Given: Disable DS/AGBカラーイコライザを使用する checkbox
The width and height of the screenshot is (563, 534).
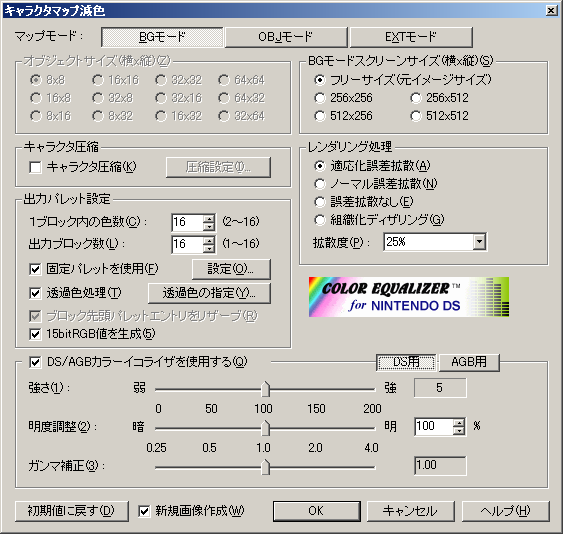Looking at the screenshot, I should tap(35, 362).
